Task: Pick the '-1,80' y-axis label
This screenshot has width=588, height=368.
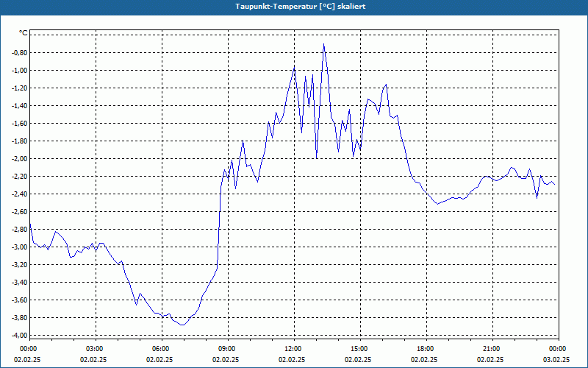Action: (x=20, y=141)
